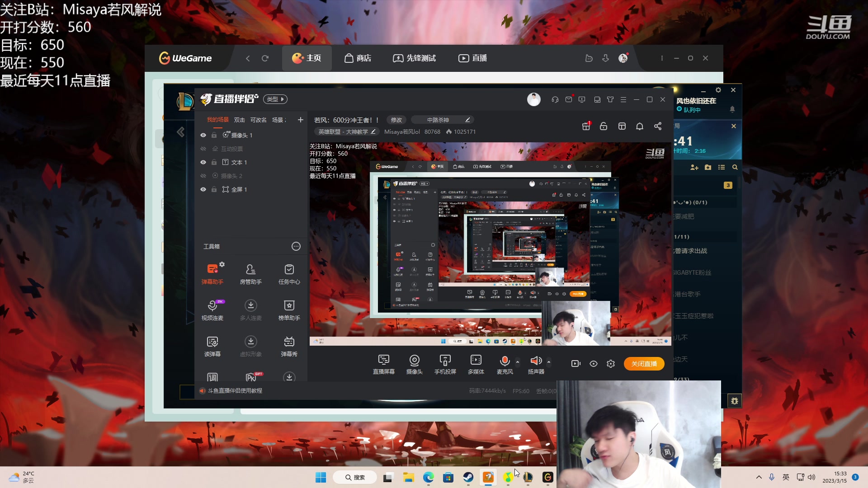Open the 榜单助手 tool

point(289,310)
